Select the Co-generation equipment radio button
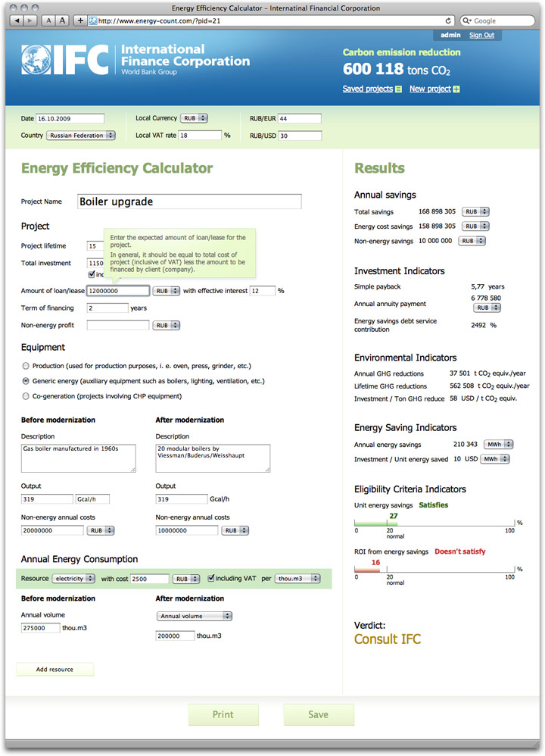 coord(26,396)
